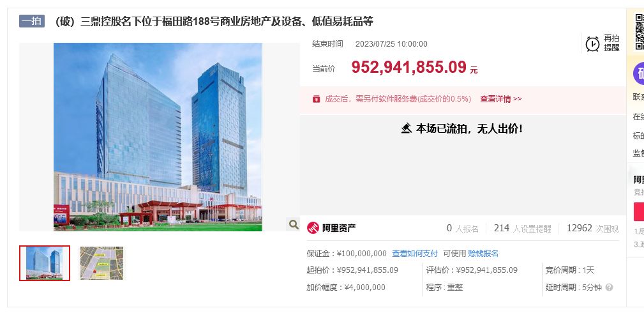This screenshot has width=644, height=315.
Task: Click the 12962 次围观 view count
Action: [x=592, y=229]
